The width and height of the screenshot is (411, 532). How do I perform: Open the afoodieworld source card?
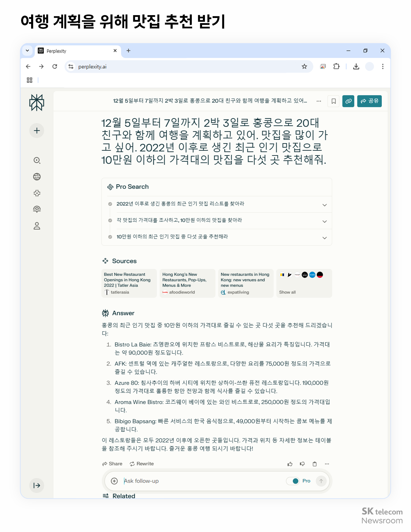pos(187,283)
